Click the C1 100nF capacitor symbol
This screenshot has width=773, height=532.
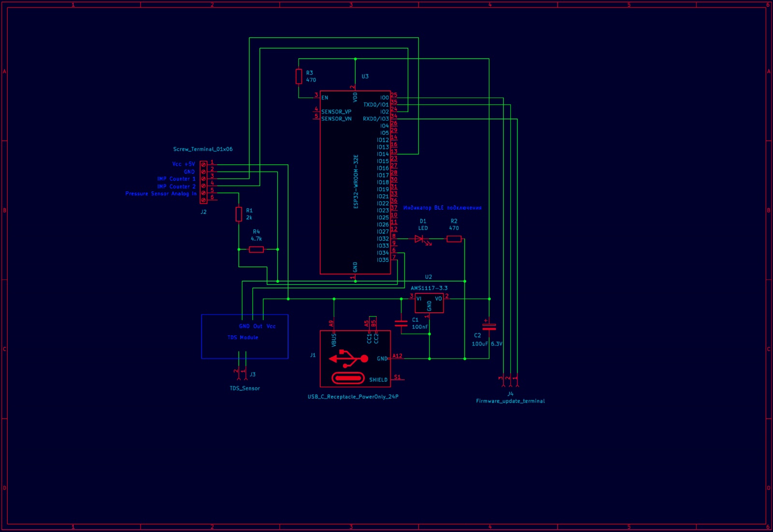pos(401,323)
